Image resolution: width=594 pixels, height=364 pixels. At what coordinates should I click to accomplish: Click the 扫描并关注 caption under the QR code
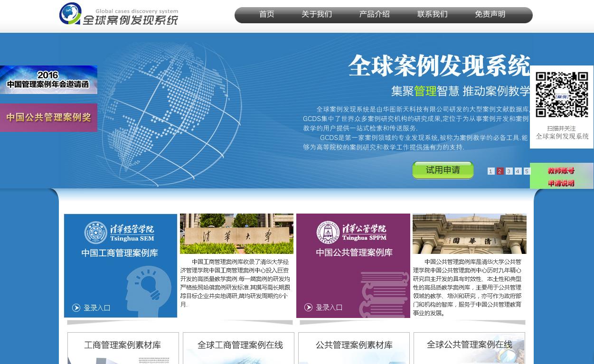(x=561, y=128)
